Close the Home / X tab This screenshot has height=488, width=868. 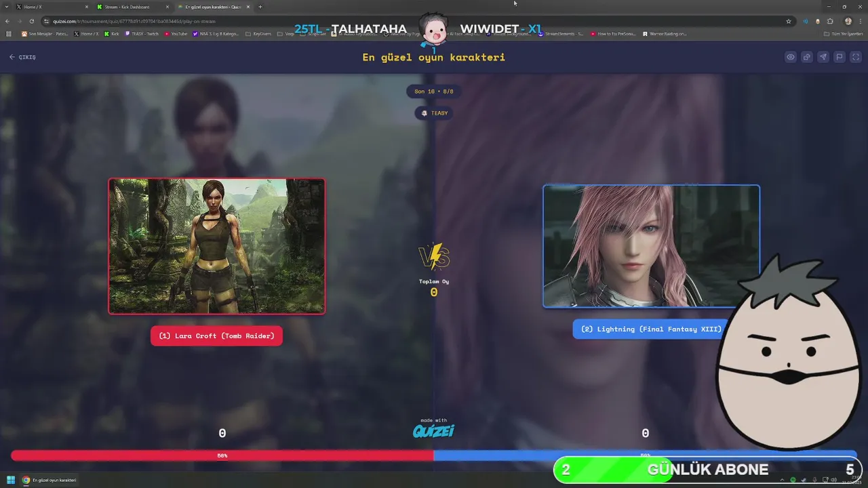coord(87,7)
